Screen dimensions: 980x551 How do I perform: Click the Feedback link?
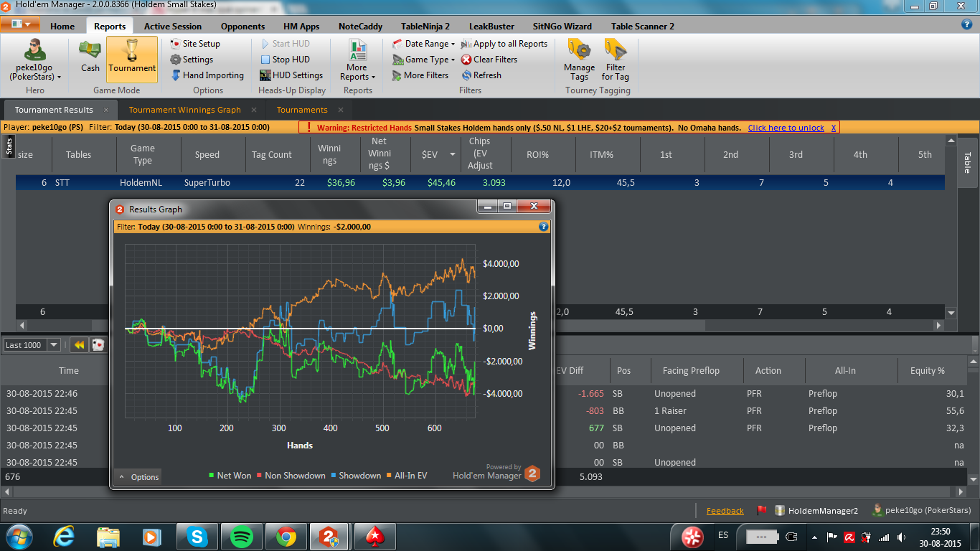point(725,511)
